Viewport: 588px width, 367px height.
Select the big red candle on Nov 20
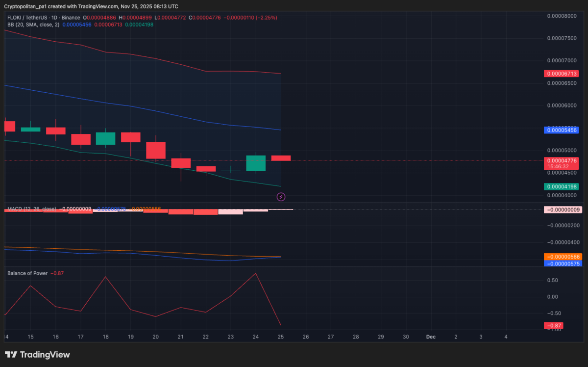pyautogui.click(x=156, y=150)
